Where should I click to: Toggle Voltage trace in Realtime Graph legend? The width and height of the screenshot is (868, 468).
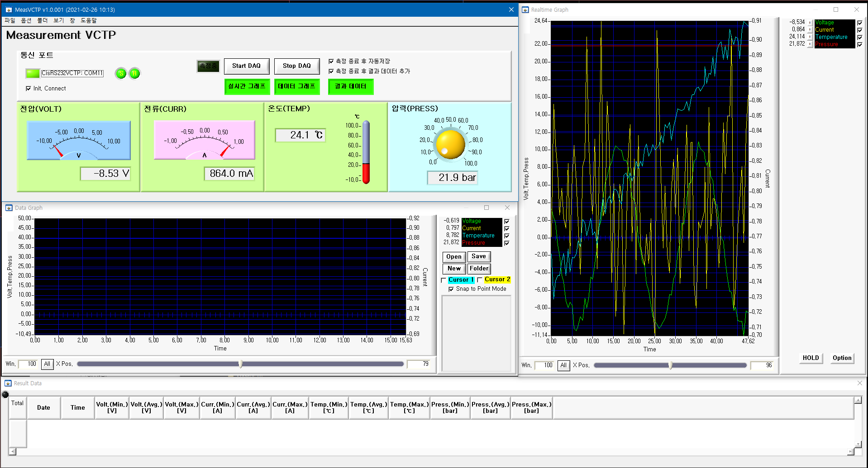[860, 23]
